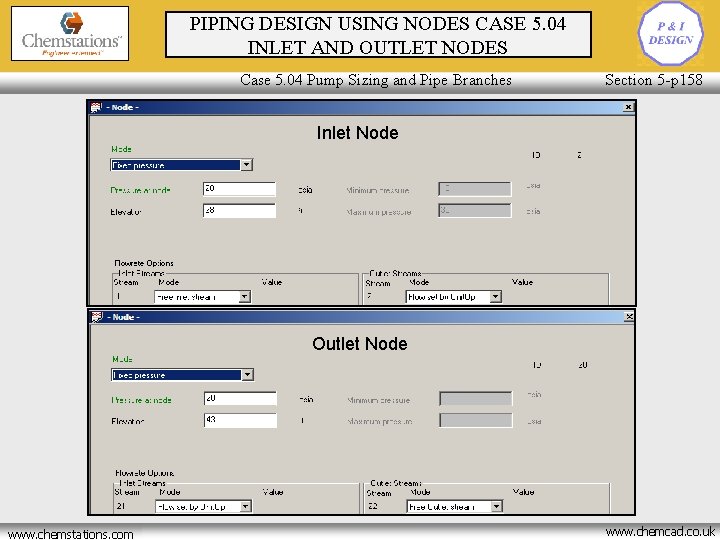
Task: Click Inlet Node pressure at node field
Action: click(x=239, y=189)
